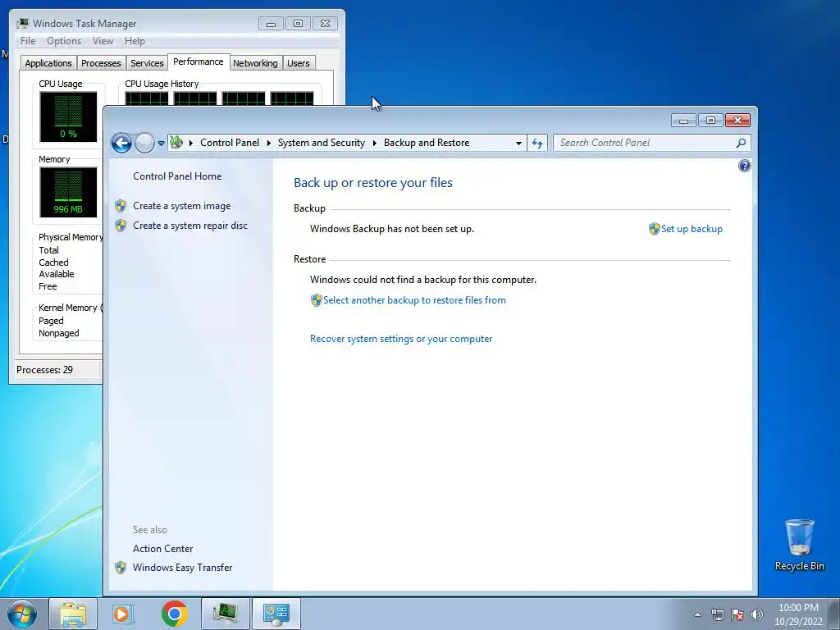The image size is (840, 630).
Task: Minimize the Windows Task Manager window
Action: pyautogui.click(x=271, y=24)
